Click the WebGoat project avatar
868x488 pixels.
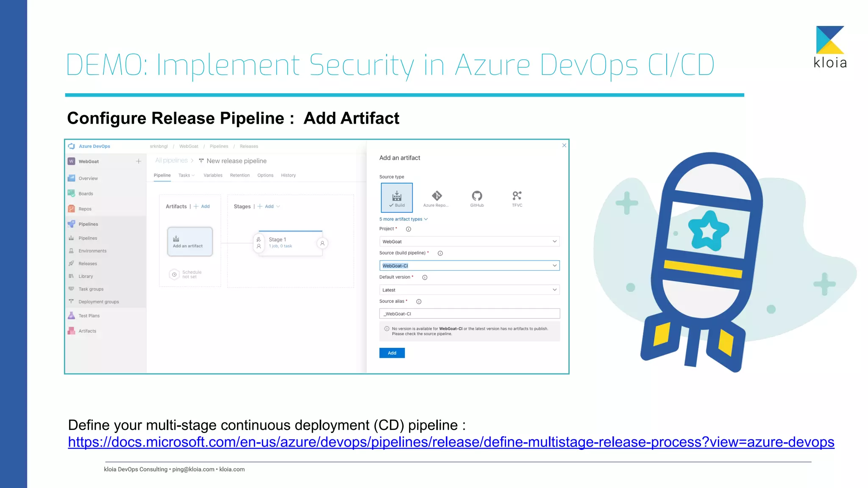[x=71, y=161]
